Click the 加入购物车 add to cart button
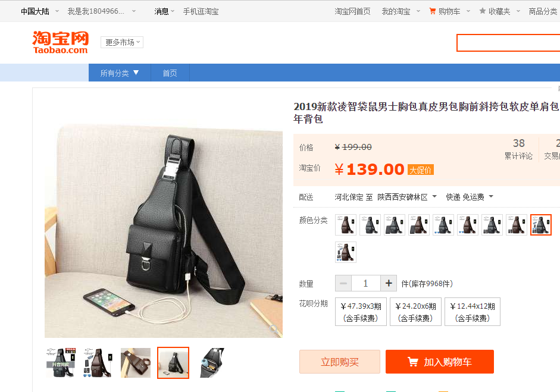Viewport: 560px width, 392px height. click(x=440, y=362)
